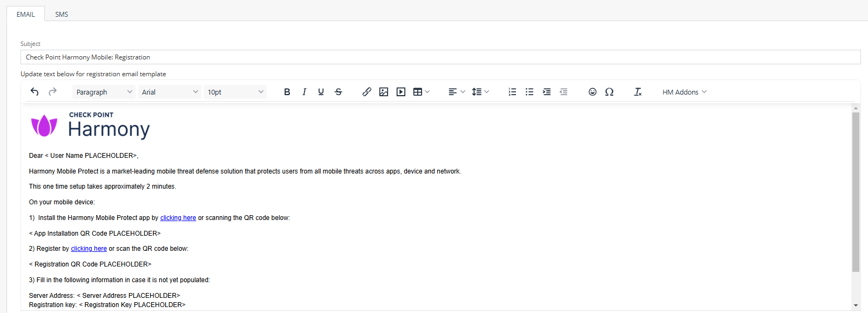Insert a numbered list
Viewport: 868px width, 313px height.
pos(512,92)
